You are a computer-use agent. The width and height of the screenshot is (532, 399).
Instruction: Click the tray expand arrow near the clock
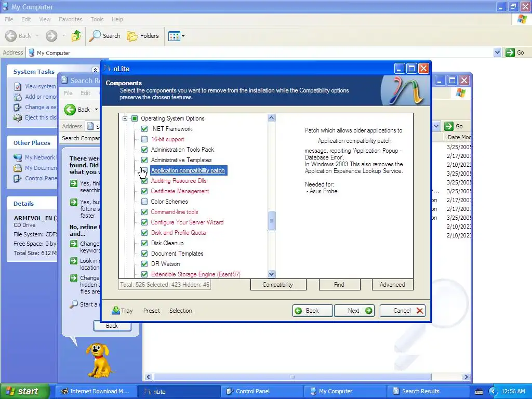coord(493,392)
